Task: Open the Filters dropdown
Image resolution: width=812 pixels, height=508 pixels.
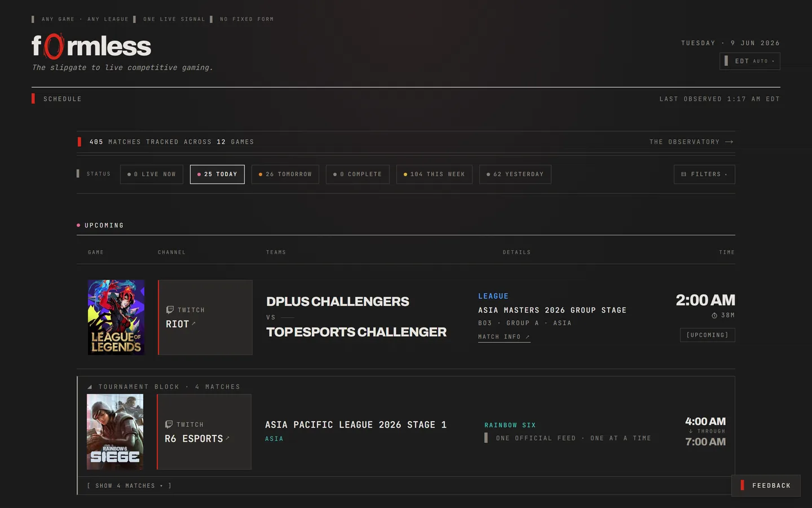Action: tap(704, 174)
